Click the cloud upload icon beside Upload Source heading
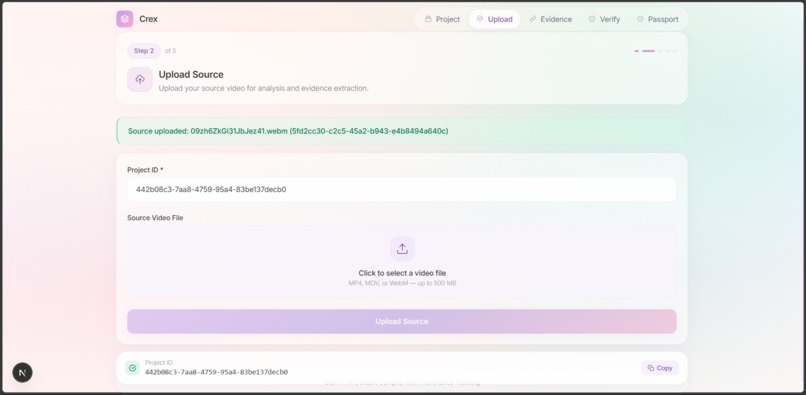The image size is (806, 395). pos(140,79)
